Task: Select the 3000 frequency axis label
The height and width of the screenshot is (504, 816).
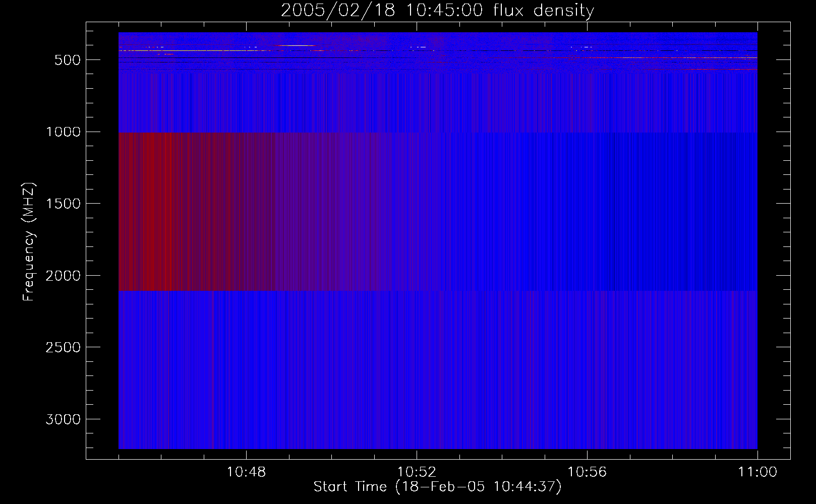Action: pos(63,419)
